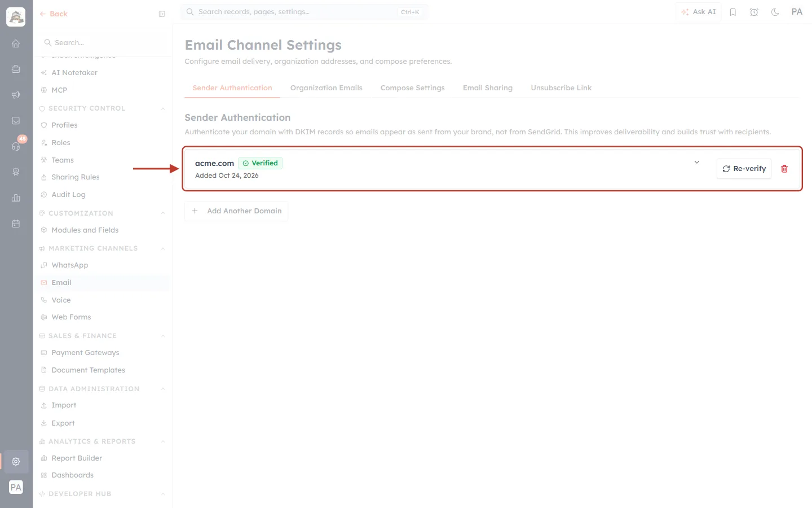Screen dimensions: 812x508
Task: Switch to Unsubscribe Link tab
Action: coord(561,88)
